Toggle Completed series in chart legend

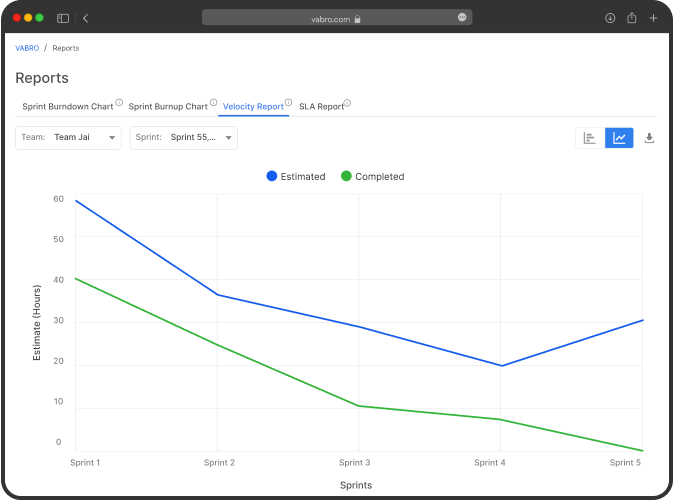[x=373, y=176]
